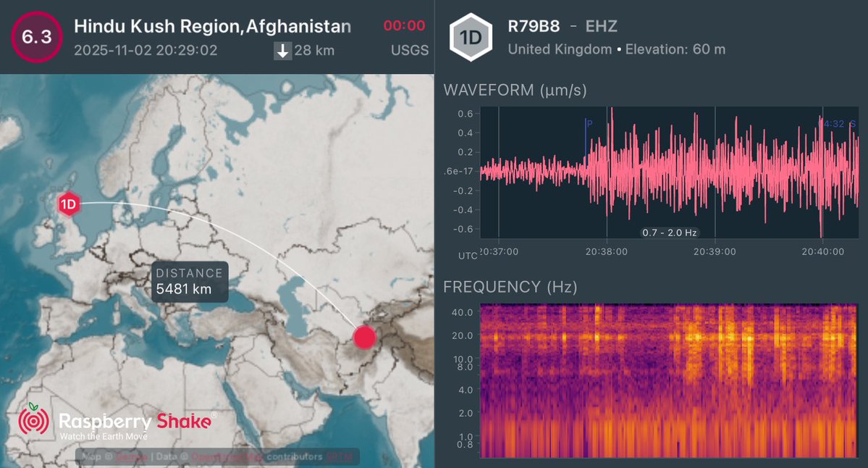Screen dimensions: 868x468
Task: Click the 1D station marker over the UK
Action: 67,205
